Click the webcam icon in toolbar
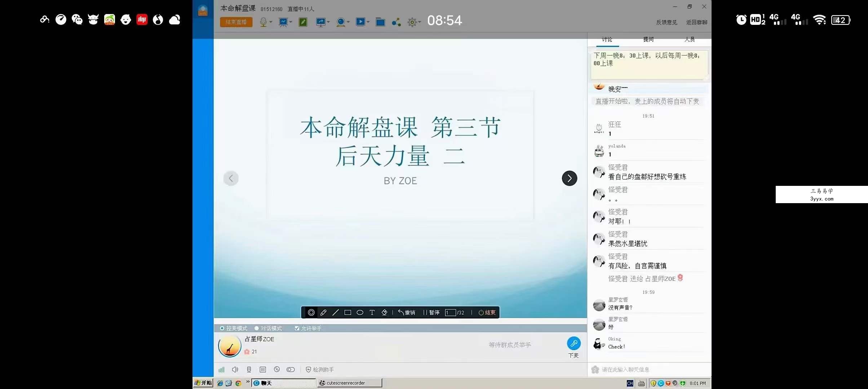The height and width of the screenshot is (389, 868). click(340, 22)
